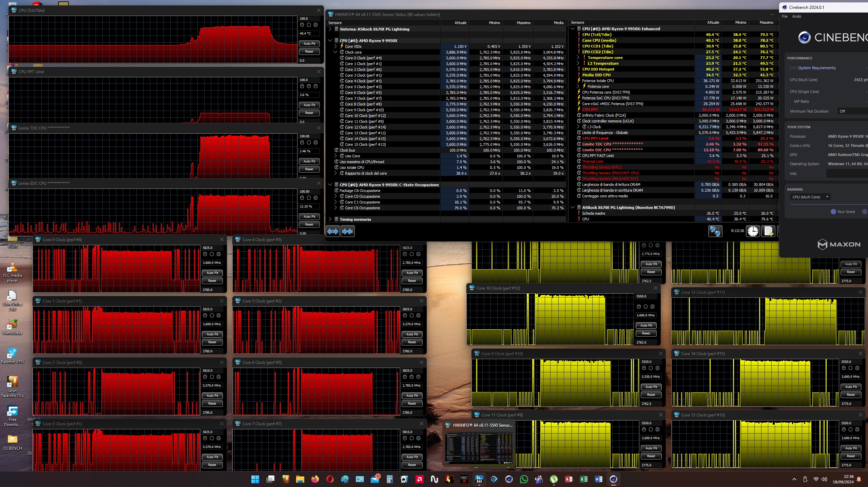Screen dimensions: 868x487
Task: Open VLC media player desktop icon
Action: pyautogui.click(x=12, y=272)
